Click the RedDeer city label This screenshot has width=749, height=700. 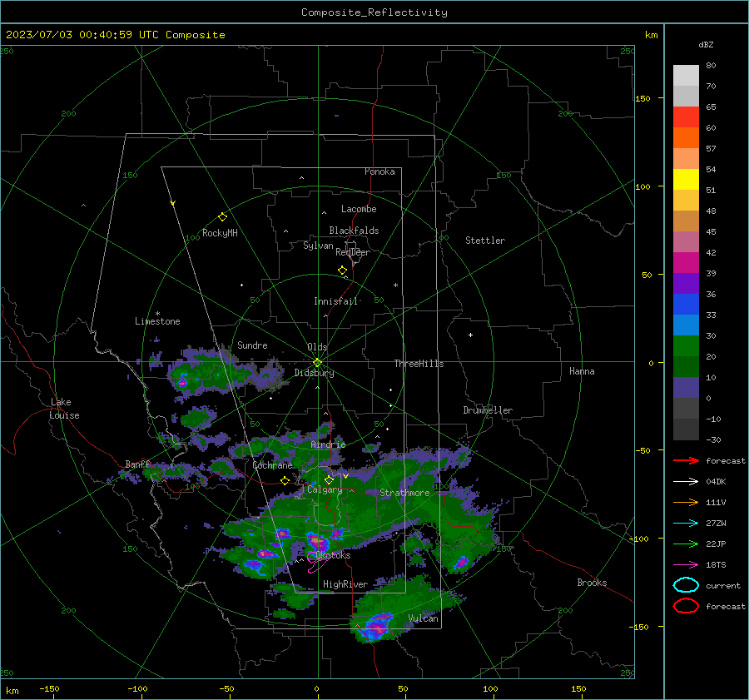click(x=353, y=252)
